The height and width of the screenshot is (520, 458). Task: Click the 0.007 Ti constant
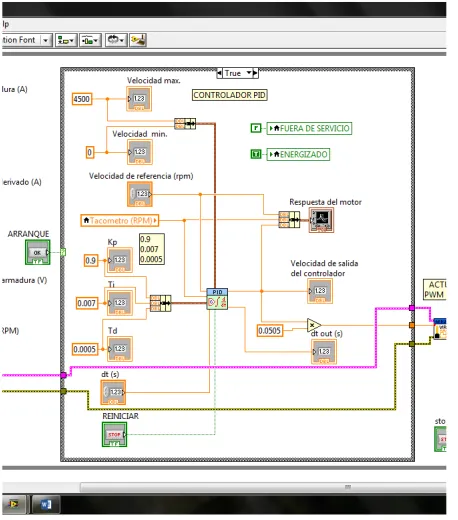pyautogui.click(x=87, y=303)
